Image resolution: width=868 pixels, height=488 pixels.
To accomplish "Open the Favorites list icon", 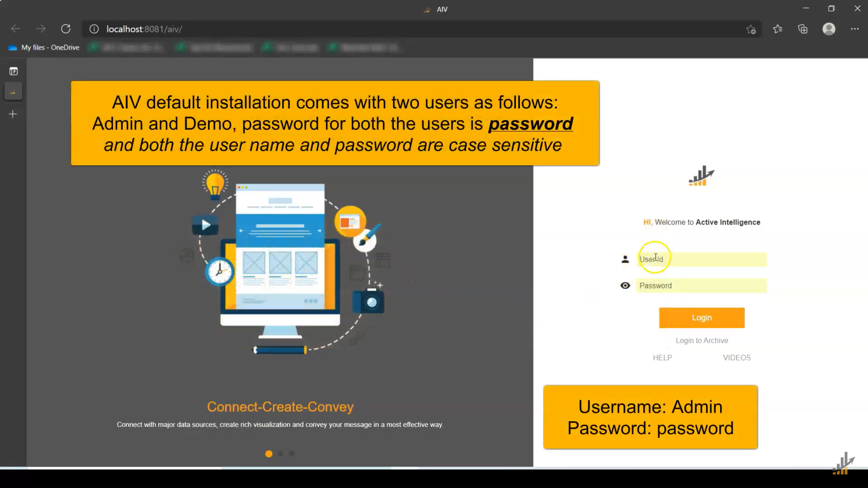I will pos(778,29).
